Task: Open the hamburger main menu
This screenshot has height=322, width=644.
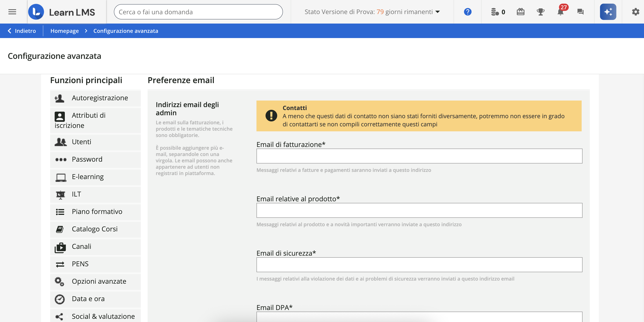Action: point(12,12)
